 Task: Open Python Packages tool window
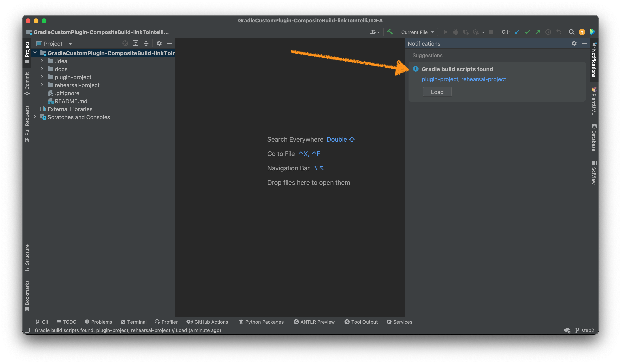click(261, 322)
